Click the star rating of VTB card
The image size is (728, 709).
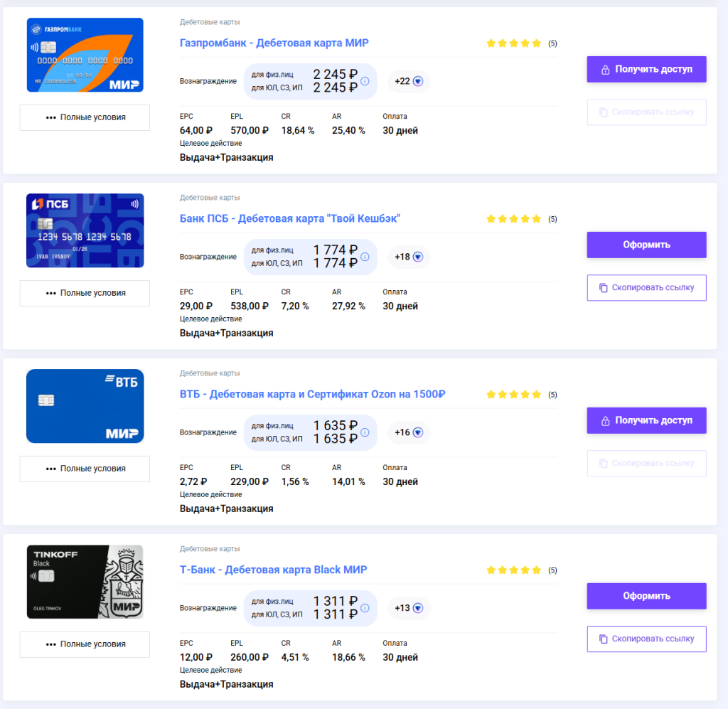click(514, 395)
